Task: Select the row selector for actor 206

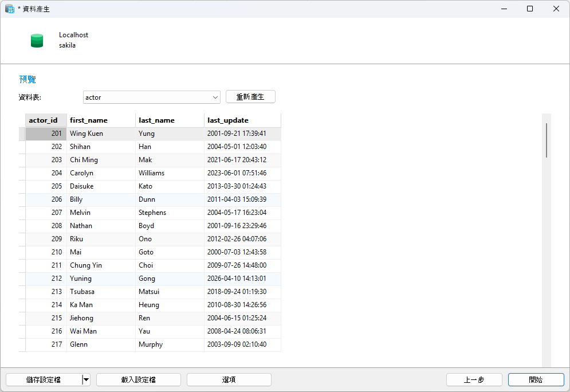Action: click(x=22, y=199)
